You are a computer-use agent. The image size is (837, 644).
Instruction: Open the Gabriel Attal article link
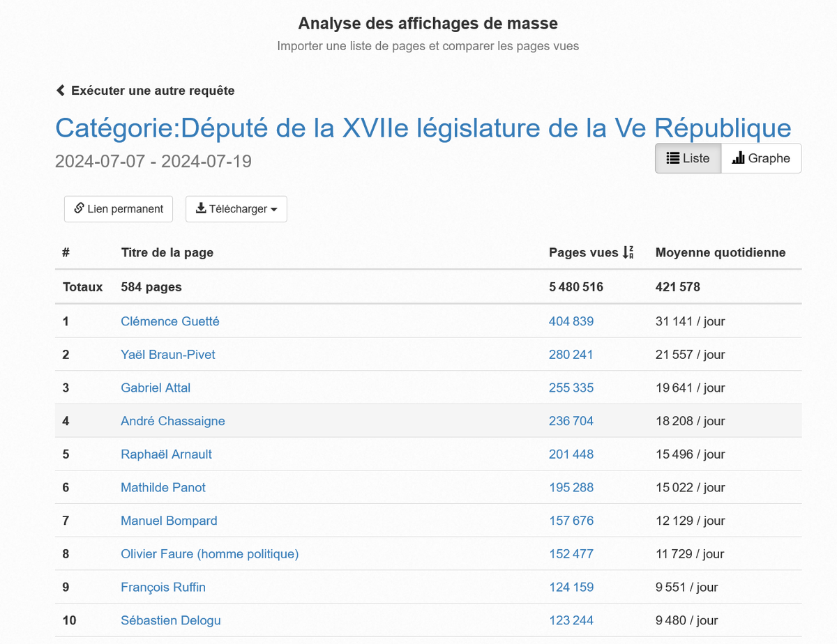click(155, 388)
